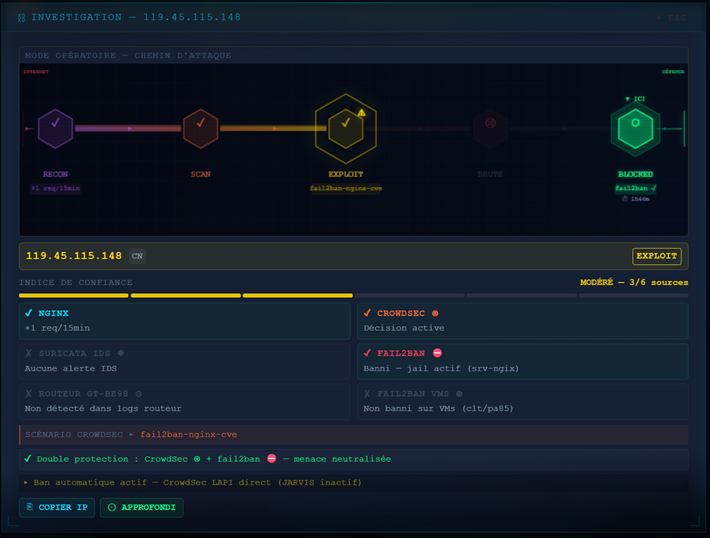The width and height of the screenshot is (710, 538).
Task: Click the red ban icon in Double protection line
Action: click(272, 458)
